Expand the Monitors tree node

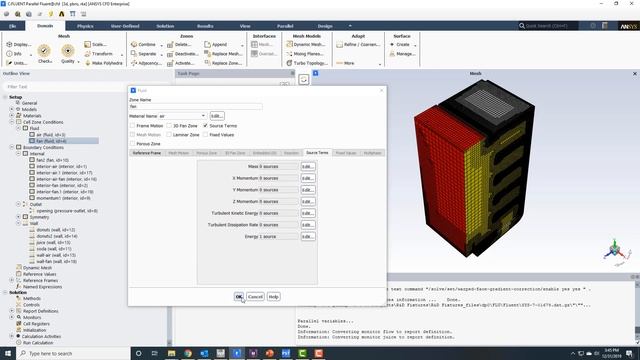pyautogui.click(x=12, y=317)
